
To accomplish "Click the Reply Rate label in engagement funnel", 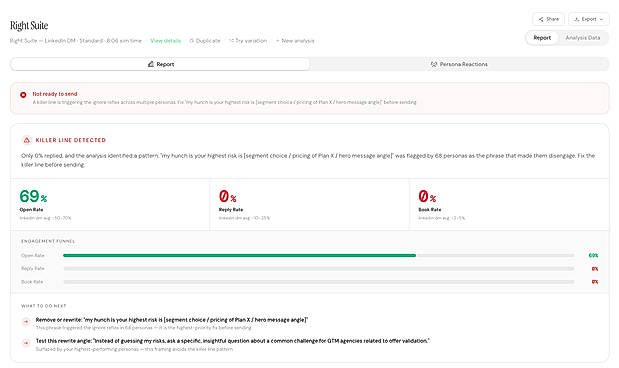I will pyautogui.click(x=33, y=268).
